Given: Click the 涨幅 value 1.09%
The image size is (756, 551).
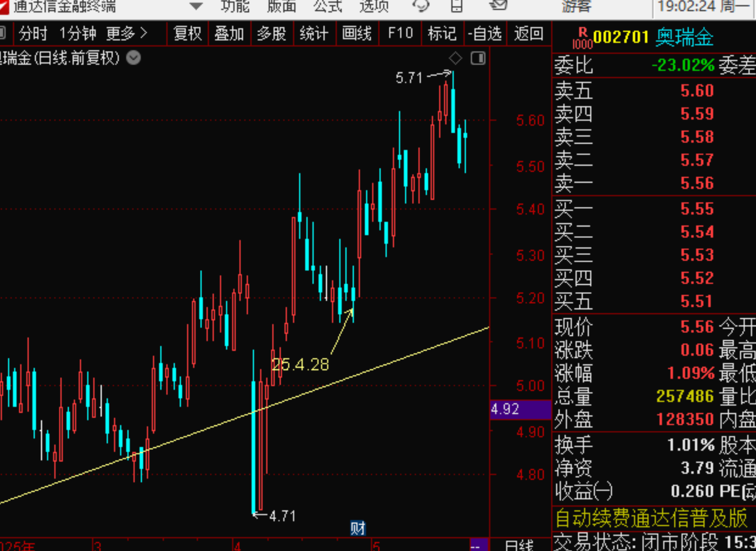Looking at the screenshot, I should [691, 373].
